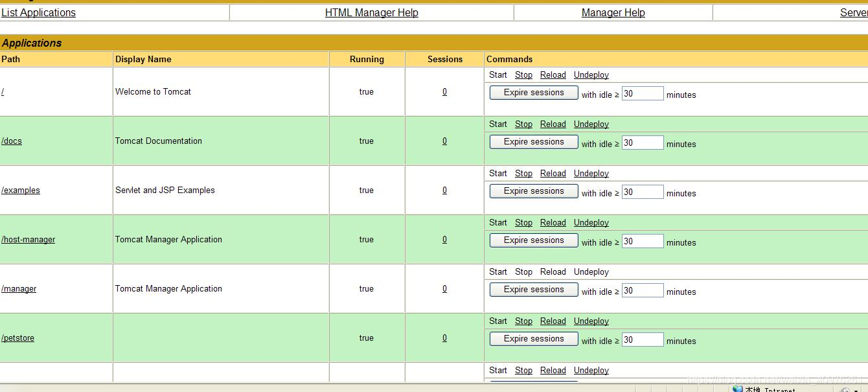Open the /host-manager path link
The height and width of the screenshot is (392, 868).
[x=29, y=239]
